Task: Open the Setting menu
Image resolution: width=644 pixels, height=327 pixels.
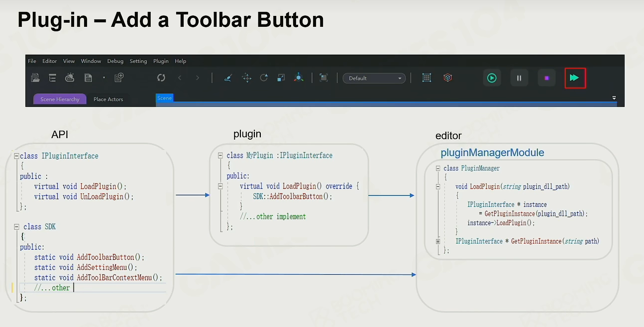Action: coord(138,61)
